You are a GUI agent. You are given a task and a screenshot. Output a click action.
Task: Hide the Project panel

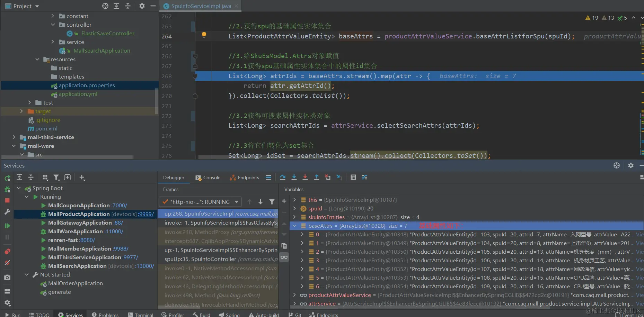point(153,6)
